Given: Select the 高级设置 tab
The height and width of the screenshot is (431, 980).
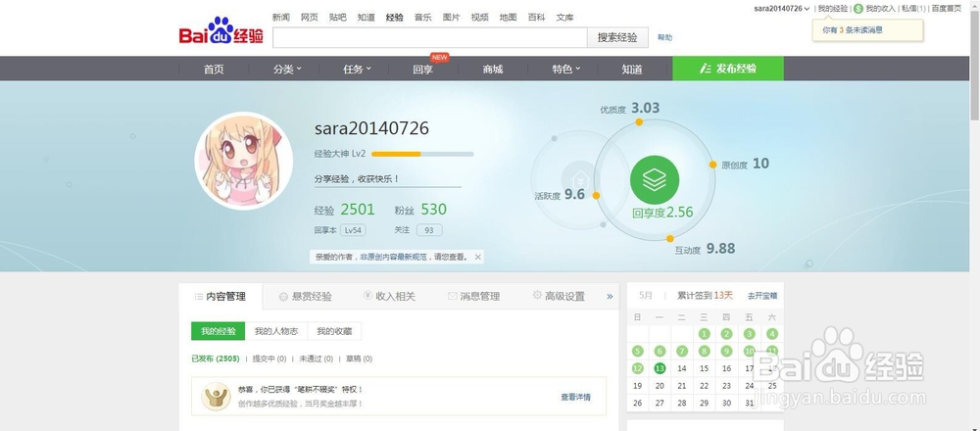Looking at the screenshot, I should coord(559,297).
